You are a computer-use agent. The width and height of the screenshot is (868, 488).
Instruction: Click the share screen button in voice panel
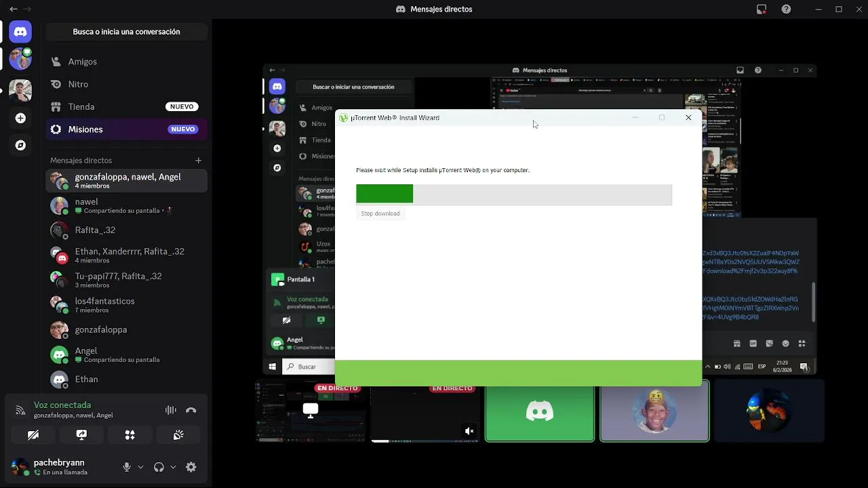point(81,435)
